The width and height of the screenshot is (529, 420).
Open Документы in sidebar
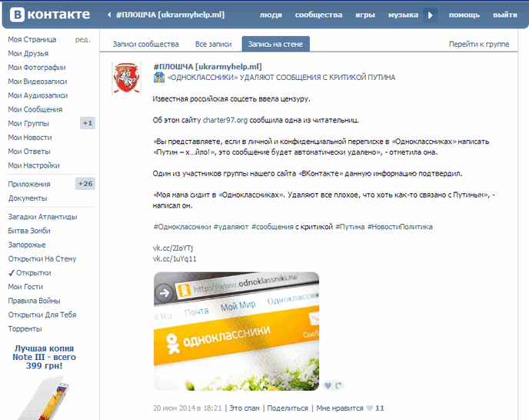point(28,198)
